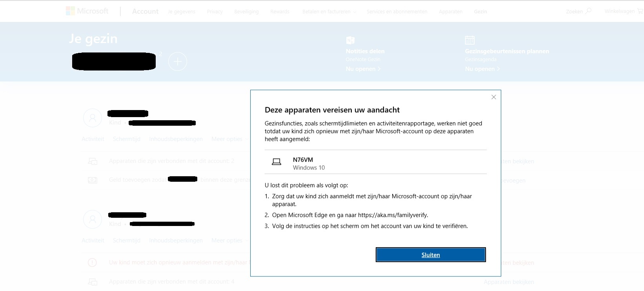644x291 pixels.
Task: Click the Microsoft logo
Action: tap(87, 11)
